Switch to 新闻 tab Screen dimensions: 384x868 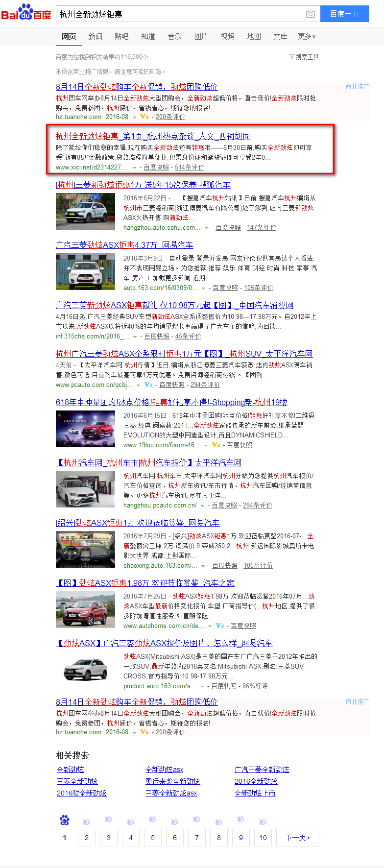(95, 36)
